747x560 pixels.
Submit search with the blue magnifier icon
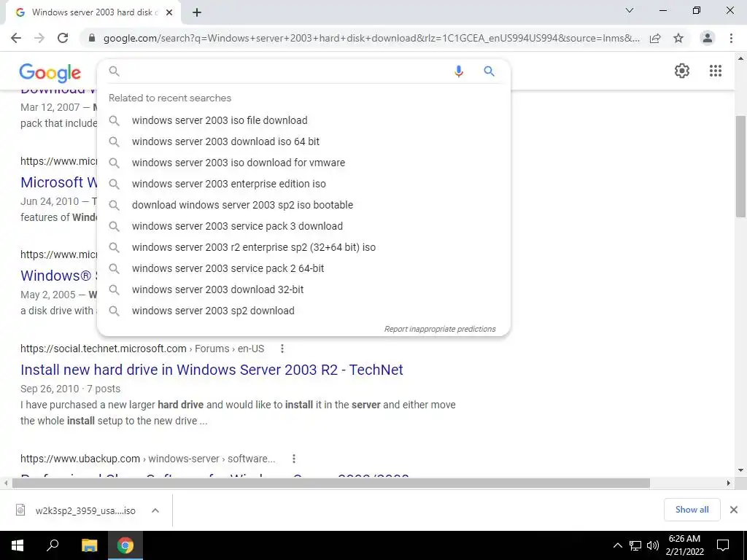489,71
